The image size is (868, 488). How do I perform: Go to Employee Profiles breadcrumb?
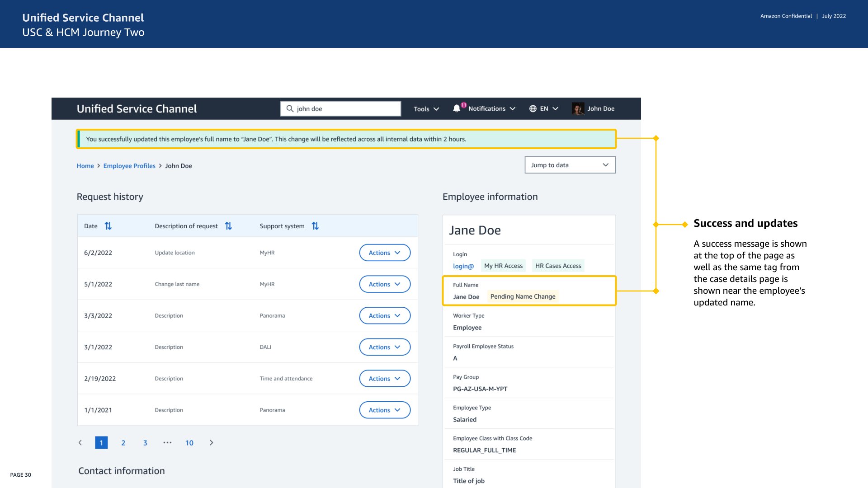(x=129, y=166)
